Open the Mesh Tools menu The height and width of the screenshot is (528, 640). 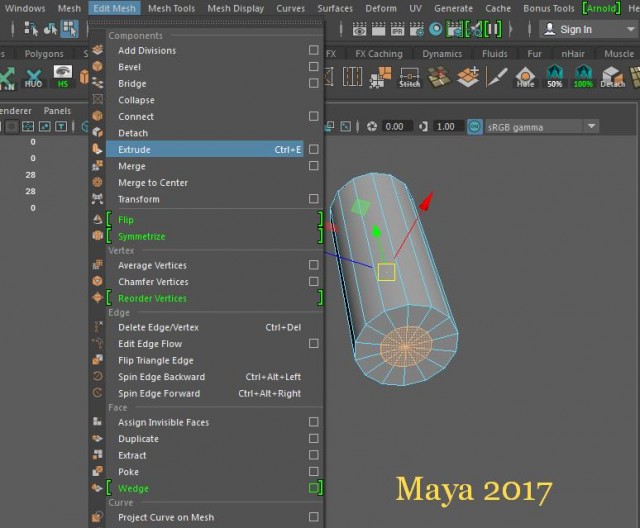[171, 8]
